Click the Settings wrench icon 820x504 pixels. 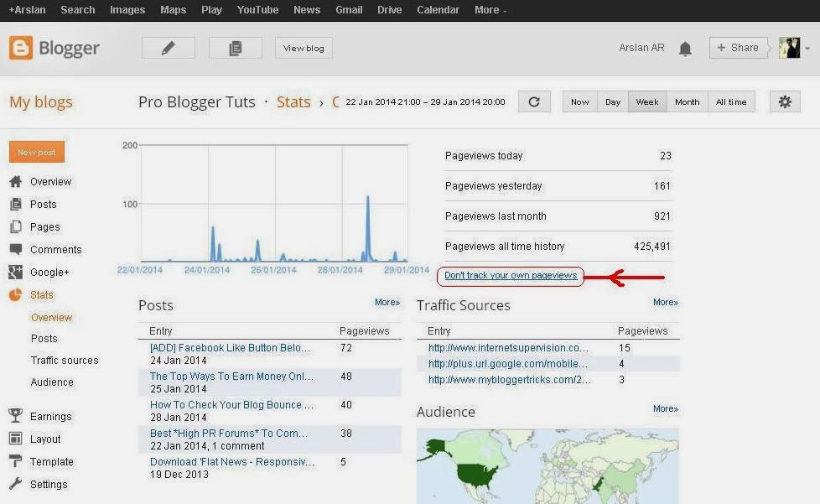pos(16,484)
